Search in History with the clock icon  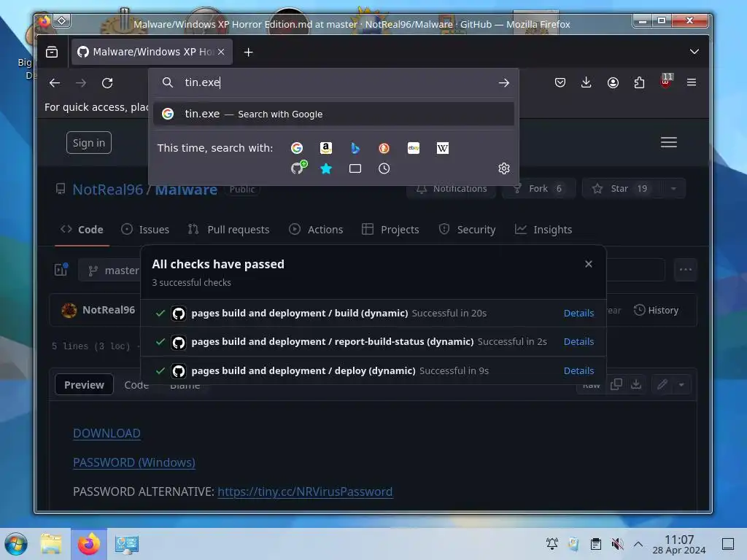click(x=384, y=168)
